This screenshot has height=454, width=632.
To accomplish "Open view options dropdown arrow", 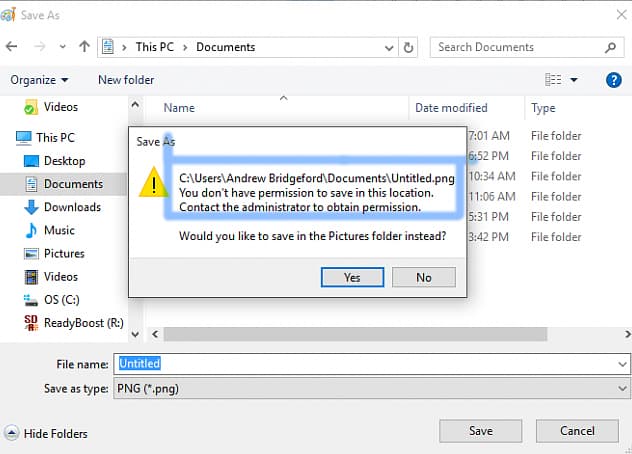I will [574, 80].
